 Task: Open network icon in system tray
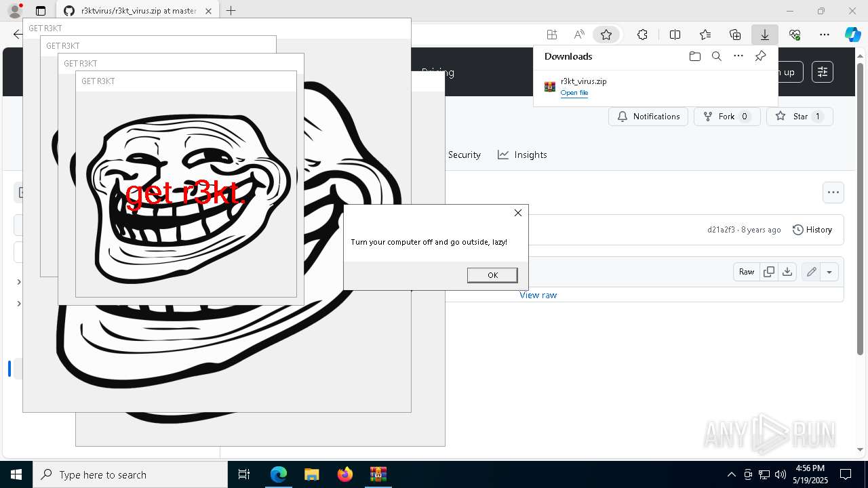764,474
